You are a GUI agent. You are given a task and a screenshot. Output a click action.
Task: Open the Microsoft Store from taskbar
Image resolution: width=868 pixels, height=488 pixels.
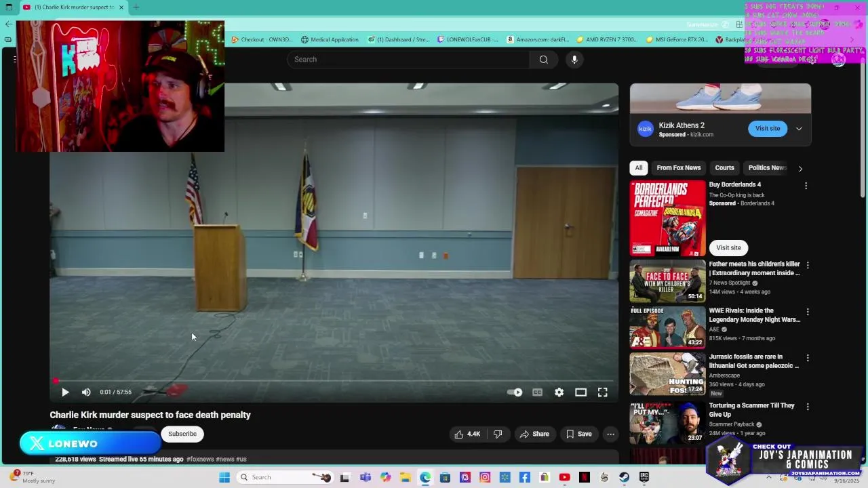pyautogui.click(x=445, y=477)
